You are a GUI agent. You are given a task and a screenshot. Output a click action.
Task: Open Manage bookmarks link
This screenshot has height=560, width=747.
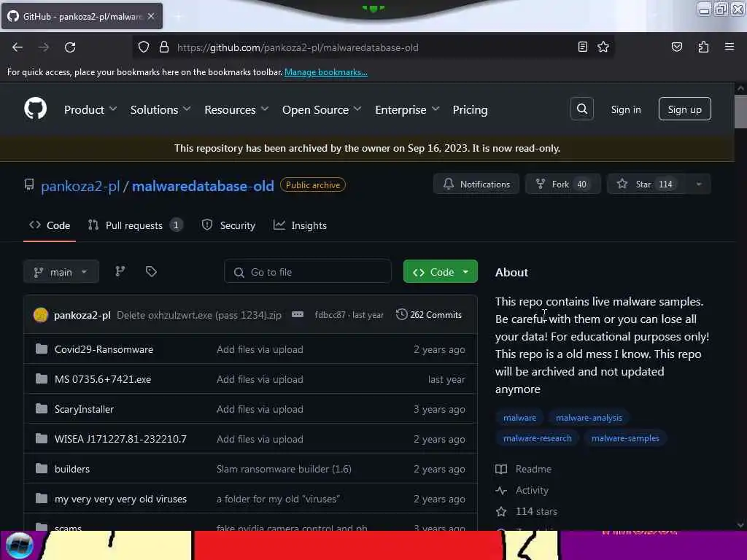coord(326,72)
